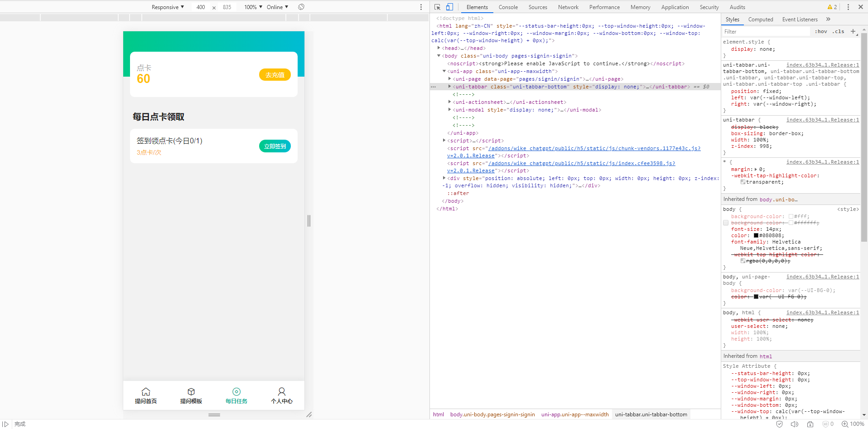This screenshot has height=429, width=868.
Task: Click the three-dots beside uni-tabbar row
Action: (434, 87)
